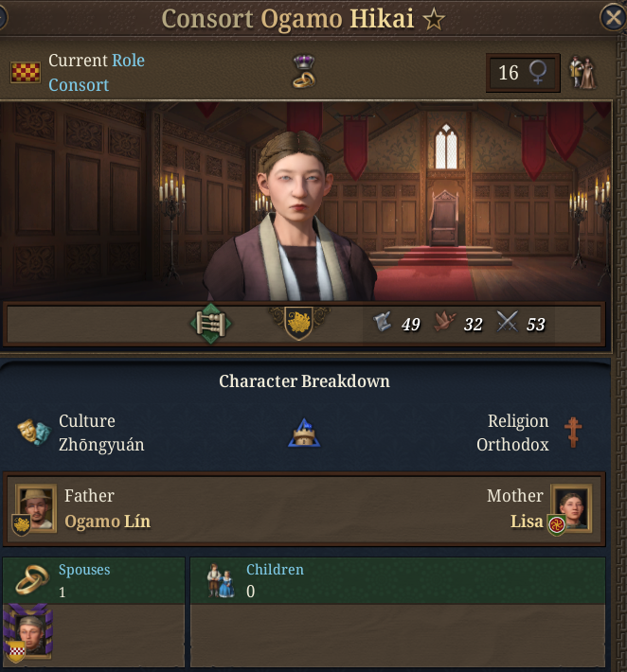Open father Ogamo Lín's portrait
Image resolution: width=627 pixels, height=672 pixels.
pos(35,508)
